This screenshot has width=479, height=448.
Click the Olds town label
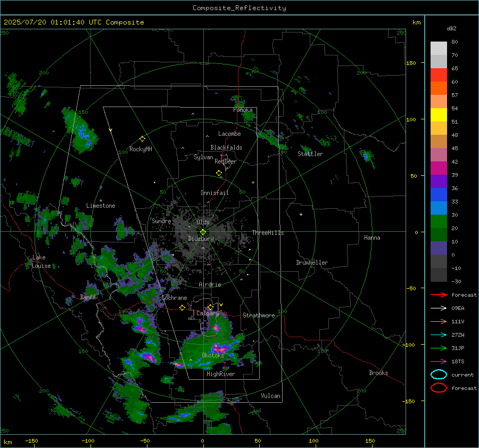pos(203,222)
